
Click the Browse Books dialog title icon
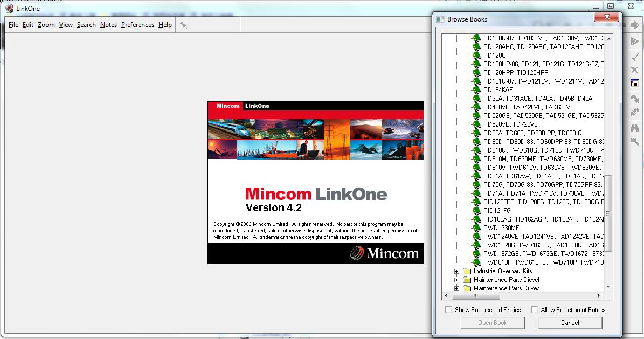coord(440,19)
